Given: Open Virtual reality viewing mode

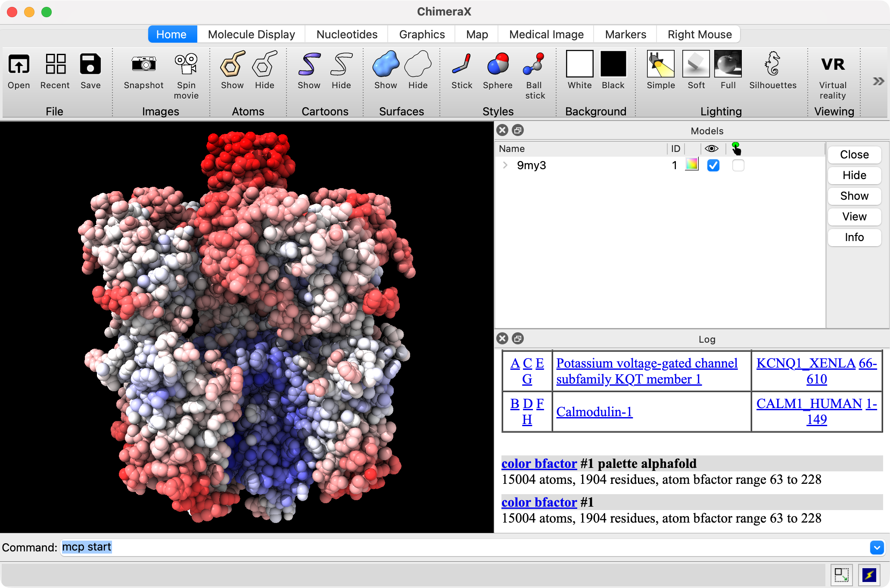Looking at the screenshot, I should click(832, 65).
